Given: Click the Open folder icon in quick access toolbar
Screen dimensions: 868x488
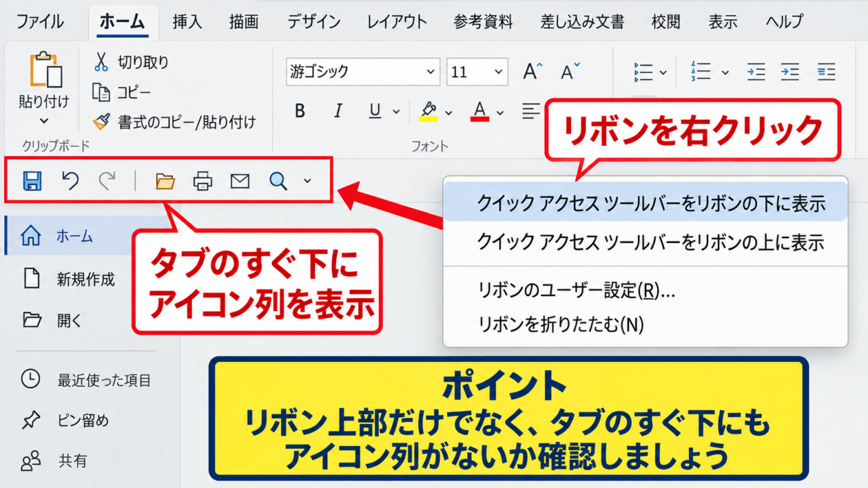Looking at the screenshot, I should coord(165,181).
